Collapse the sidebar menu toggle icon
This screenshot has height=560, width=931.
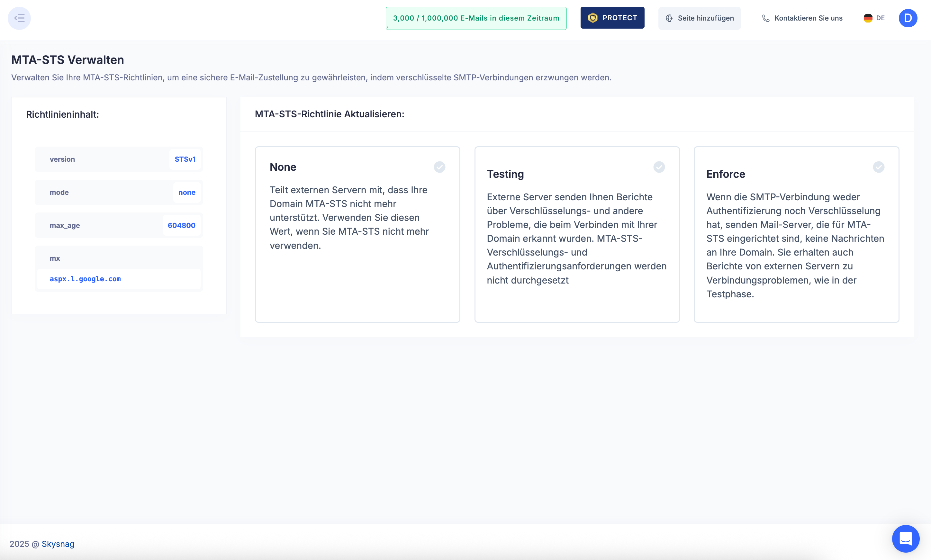19,18
